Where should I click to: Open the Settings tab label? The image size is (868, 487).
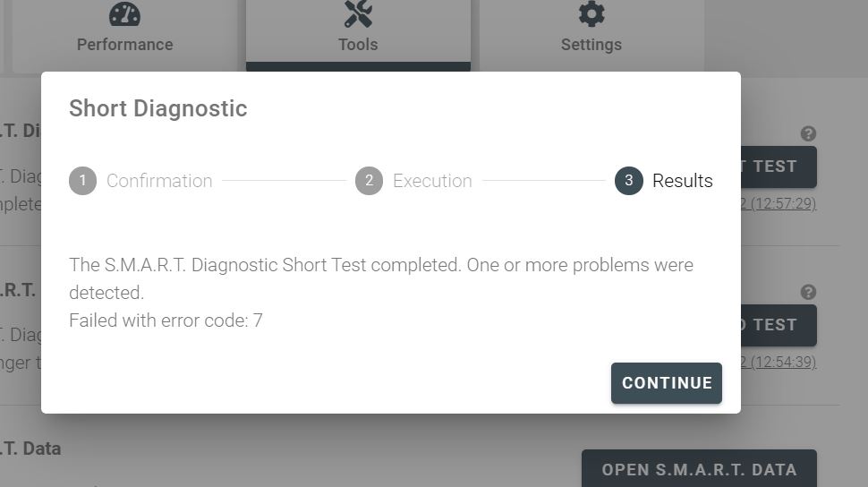(591, 45)
